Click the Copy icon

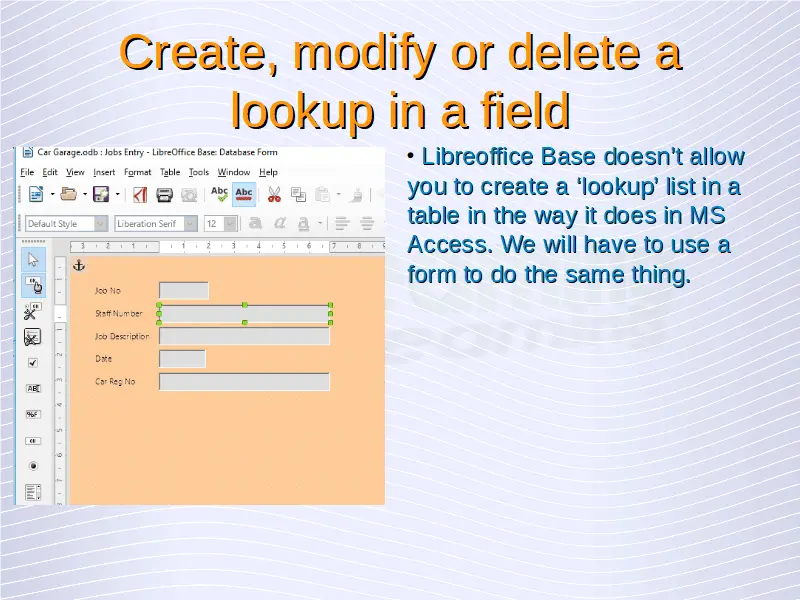point(298,194)
